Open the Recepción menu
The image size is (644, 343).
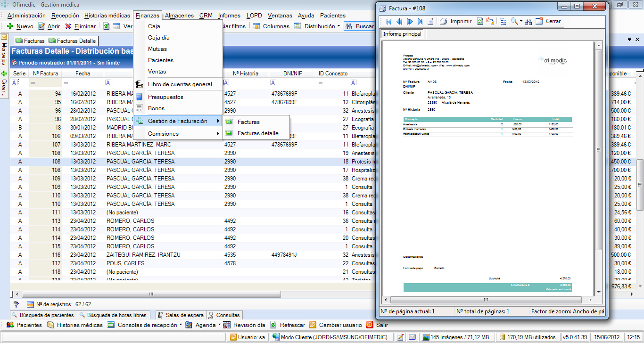click(x=65, y=16)
